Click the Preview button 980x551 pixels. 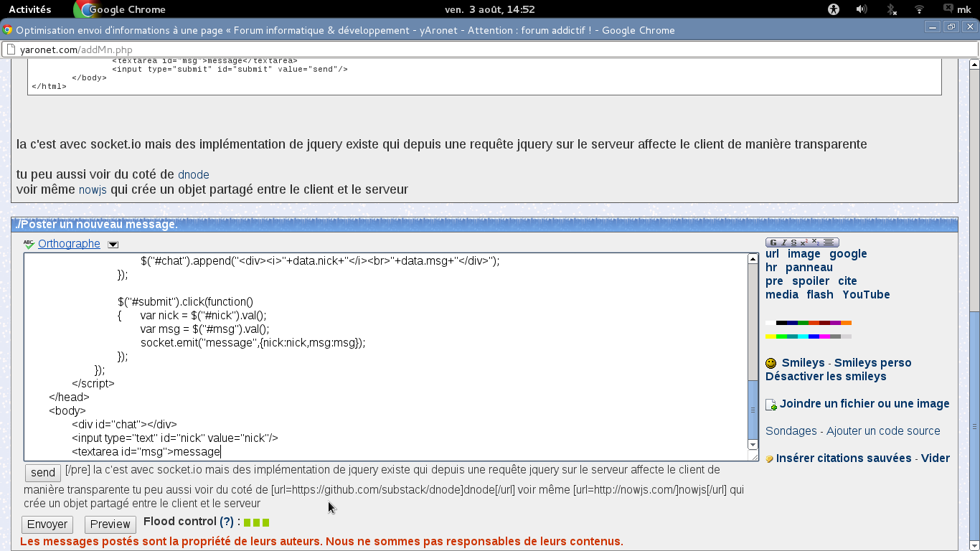[110, 524]
